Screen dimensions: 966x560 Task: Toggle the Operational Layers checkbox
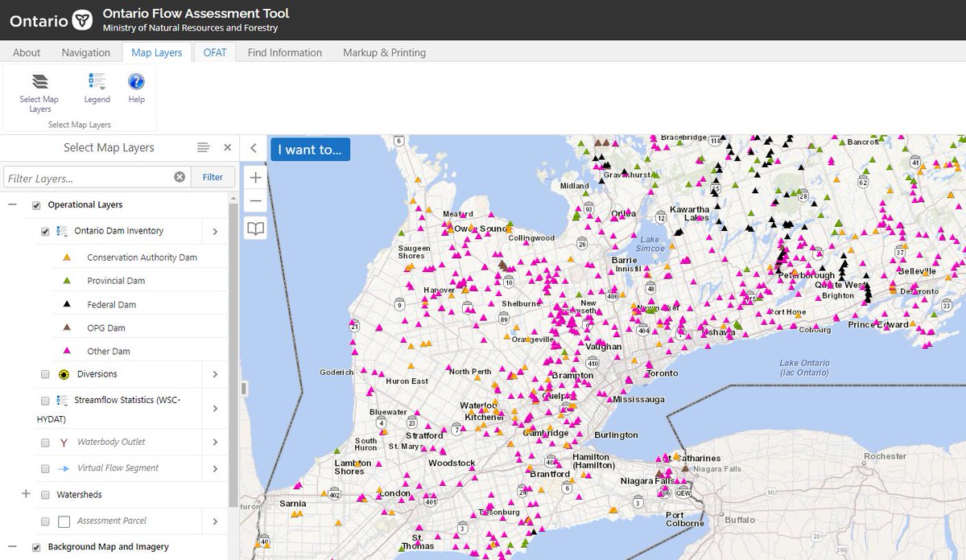click(36, 205)
